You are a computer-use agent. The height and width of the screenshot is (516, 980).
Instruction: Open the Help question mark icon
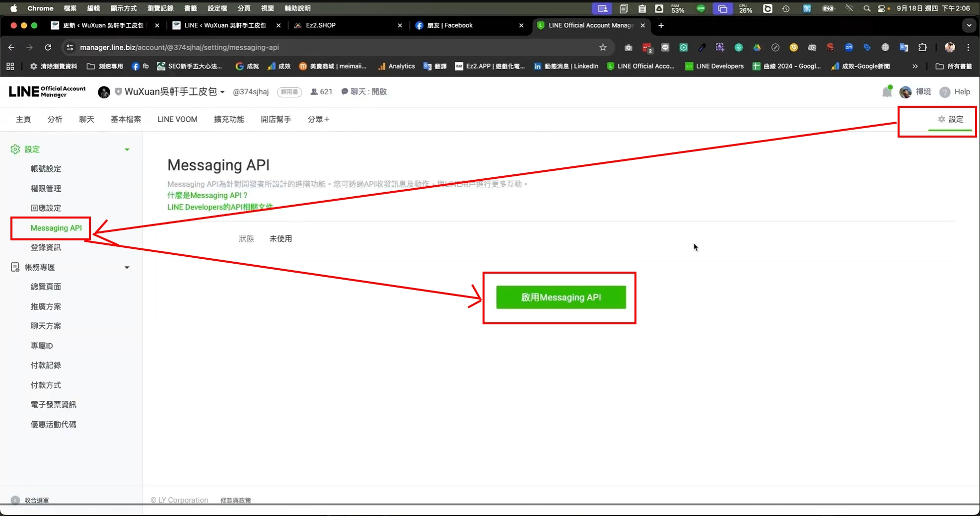[x=945, y=92]
